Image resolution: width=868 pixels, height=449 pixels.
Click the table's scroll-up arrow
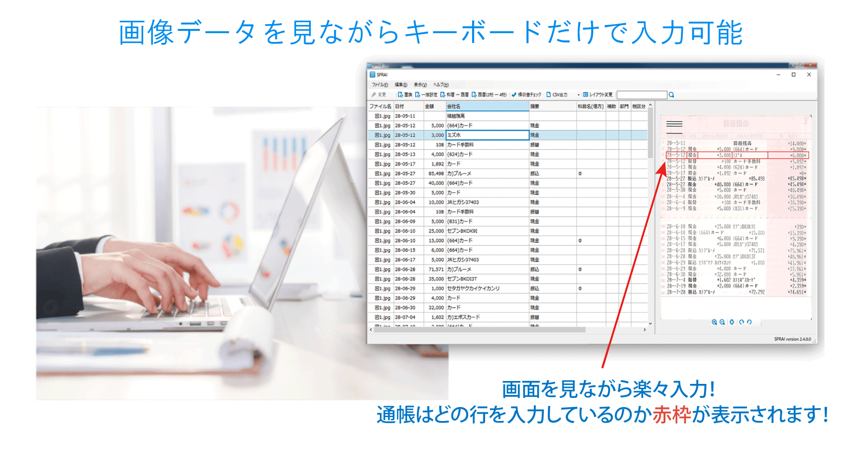point(650,105)
